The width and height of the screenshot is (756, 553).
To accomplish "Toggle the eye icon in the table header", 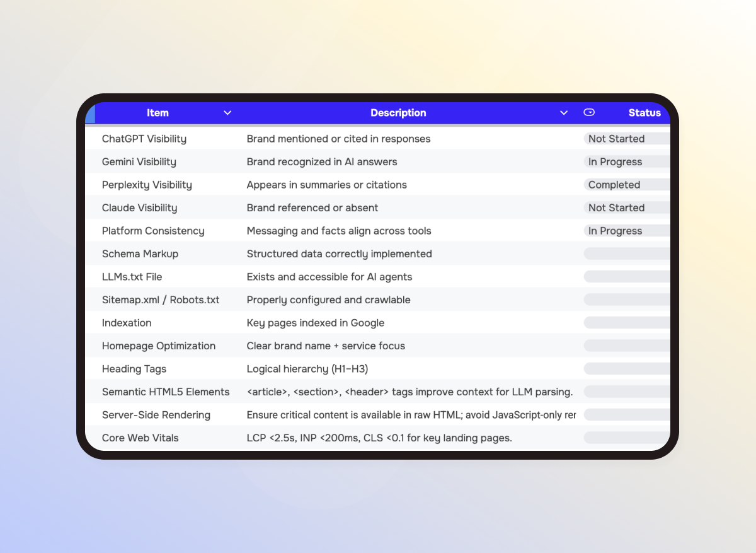I will tap(589, 112).
